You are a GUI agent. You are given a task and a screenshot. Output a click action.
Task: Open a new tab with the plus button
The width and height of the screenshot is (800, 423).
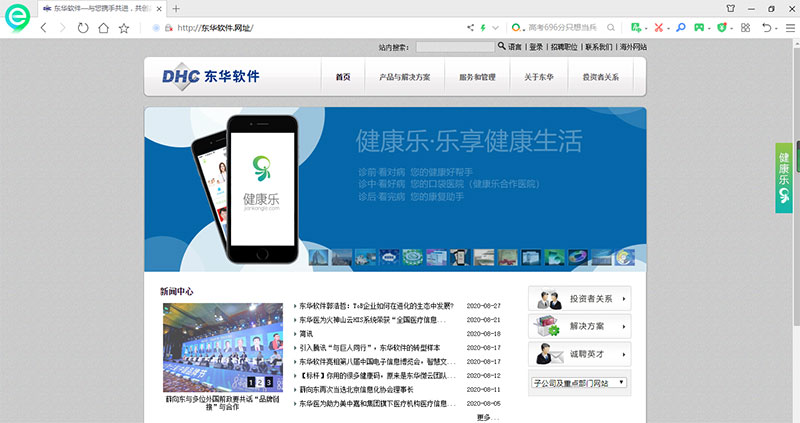[177, 8]
